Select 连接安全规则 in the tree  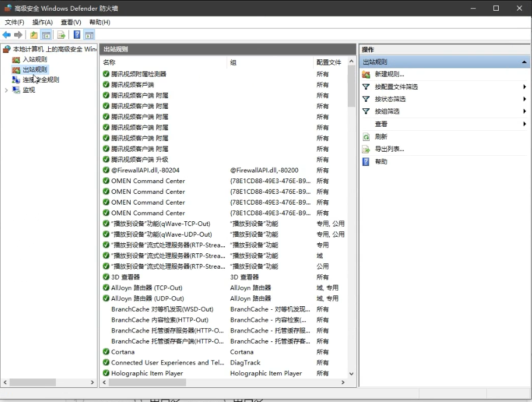(x=40, y=80)
